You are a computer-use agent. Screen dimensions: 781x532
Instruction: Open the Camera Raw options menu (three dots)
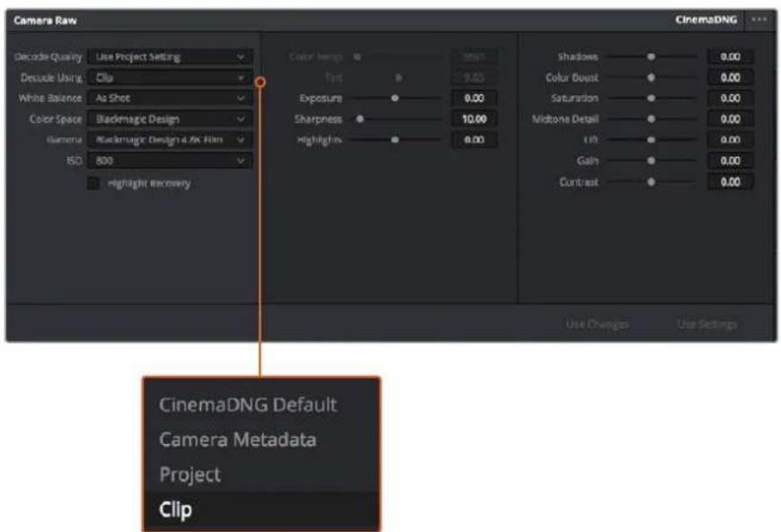(x=759, y=20)
